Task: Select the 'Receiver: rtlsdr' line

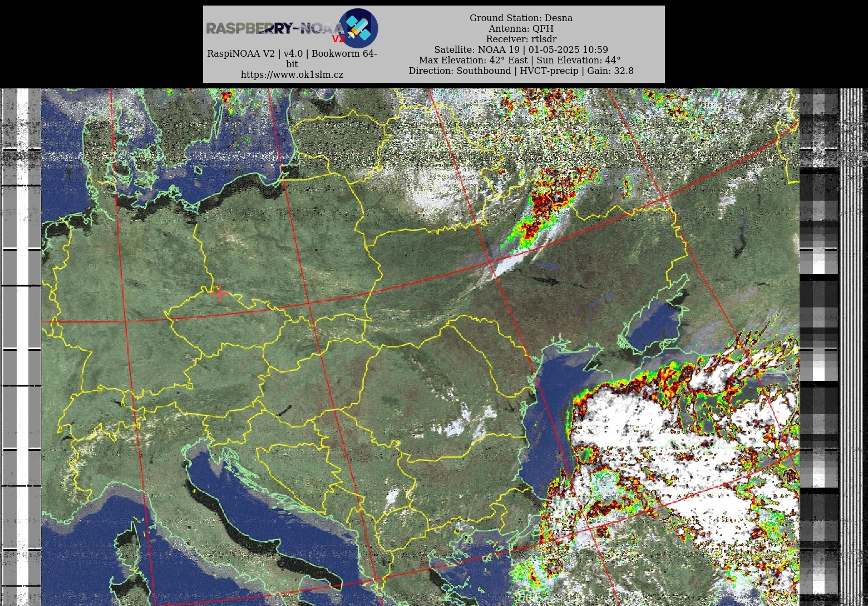Action: click(x=521, y=39)
